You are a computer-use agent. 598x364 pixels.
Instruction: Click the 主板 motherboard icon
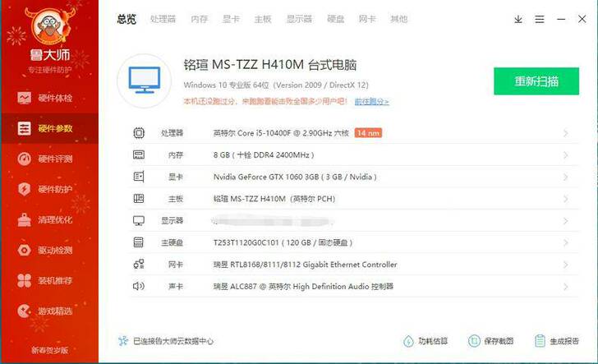point(139,198)
